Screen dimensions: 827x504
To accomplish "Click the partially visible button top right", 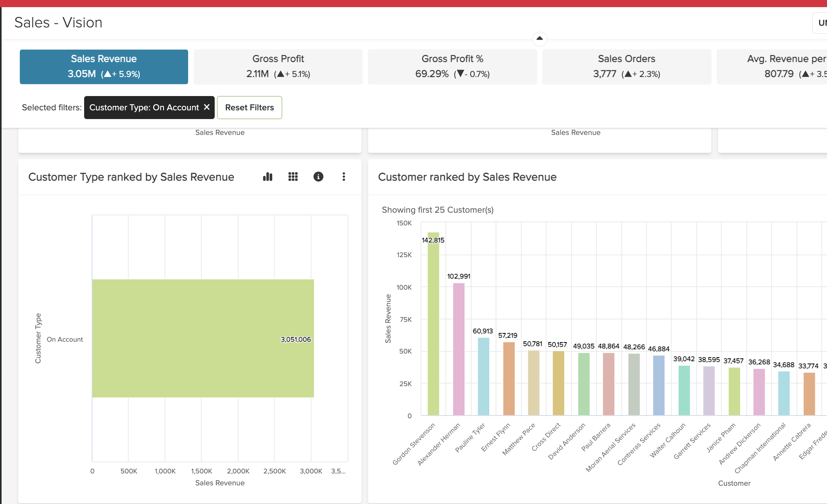I will tap(820, 23).
